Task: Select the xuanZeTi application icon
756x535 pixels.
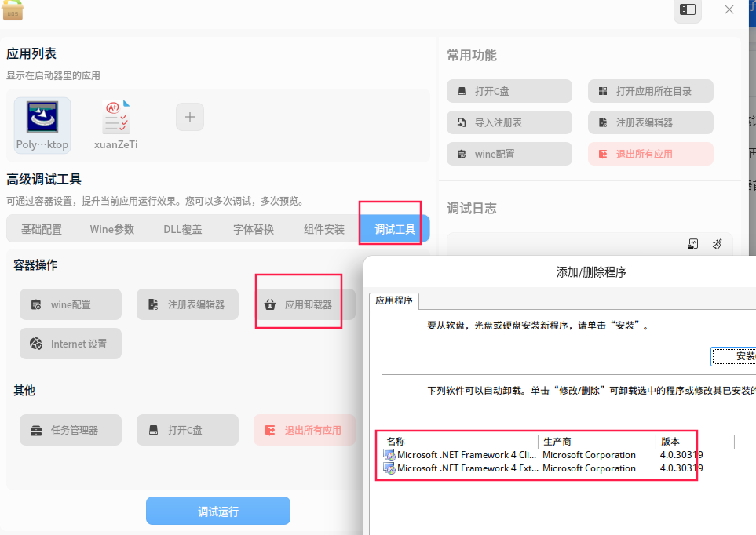Action: point(115,126)
